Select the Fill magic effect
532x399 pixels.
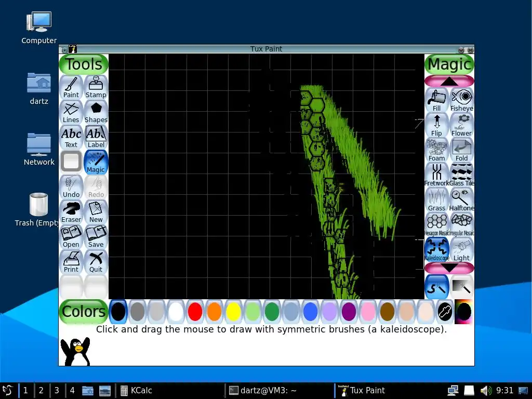coord(436,100)
